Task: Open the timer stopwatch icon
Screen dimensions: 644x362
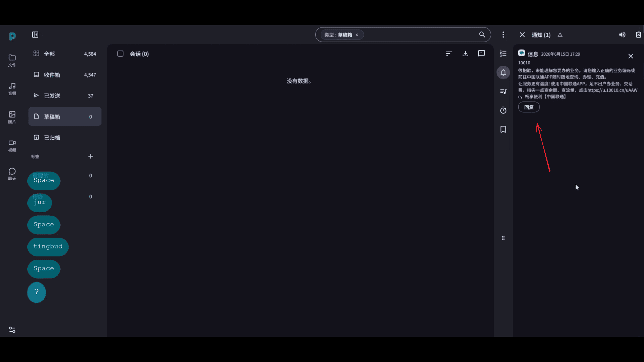Action: point(503,110)
